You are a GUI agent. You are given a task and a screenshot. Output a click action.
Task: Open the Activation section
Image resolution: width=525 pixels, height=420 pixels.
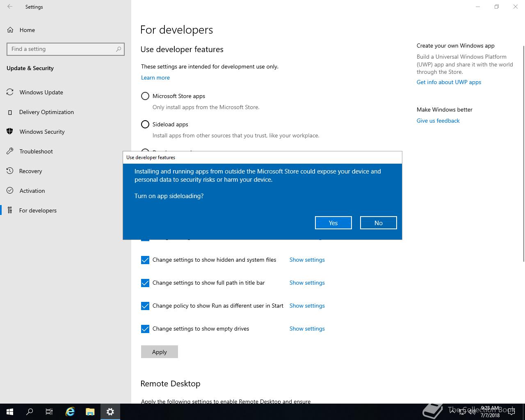(66, 191)
